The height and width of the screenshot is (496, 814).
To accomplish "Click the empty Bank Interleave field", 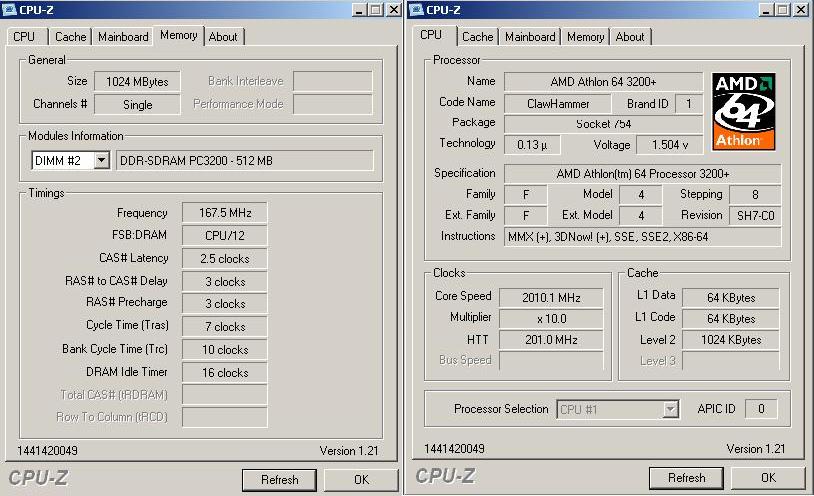I will [333, 82].
